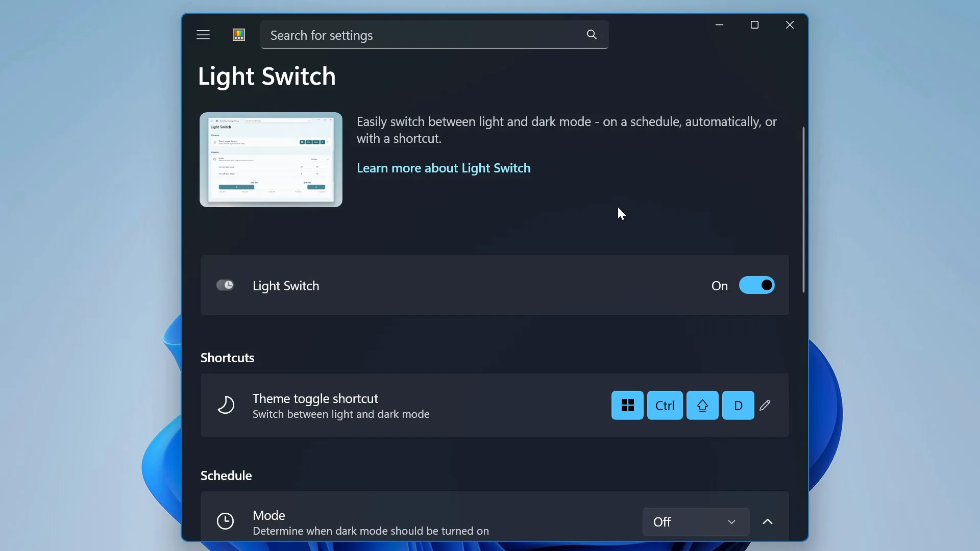980x551 pixels.
Task: Click the search magnifier icon
Action: click(592, 35)
